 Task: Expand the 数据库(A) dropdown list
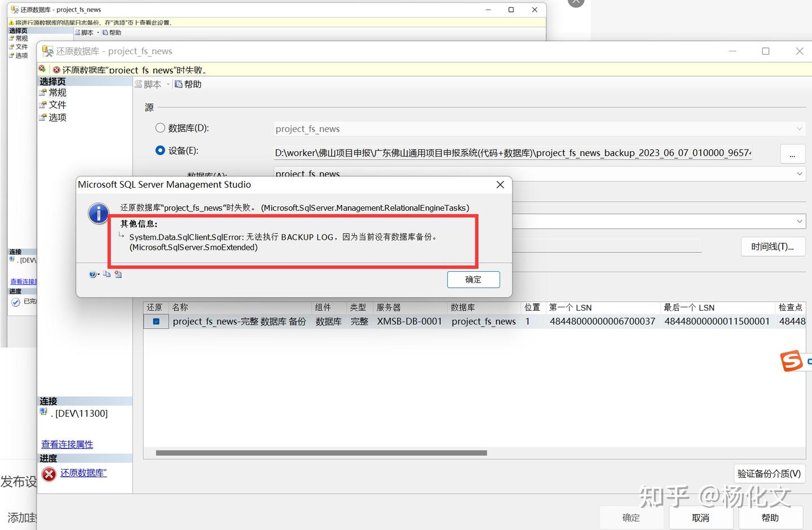click(798, 174)
